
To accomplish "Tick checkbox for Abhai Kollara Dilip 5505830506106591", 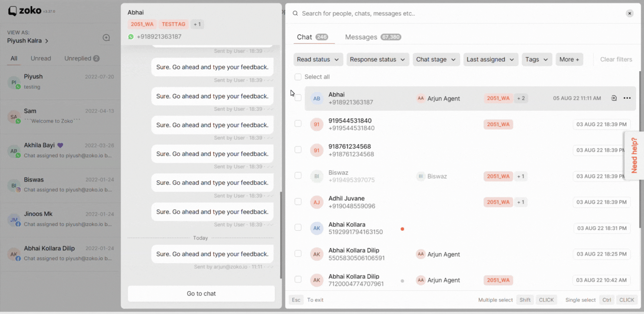I will point(298,253).
